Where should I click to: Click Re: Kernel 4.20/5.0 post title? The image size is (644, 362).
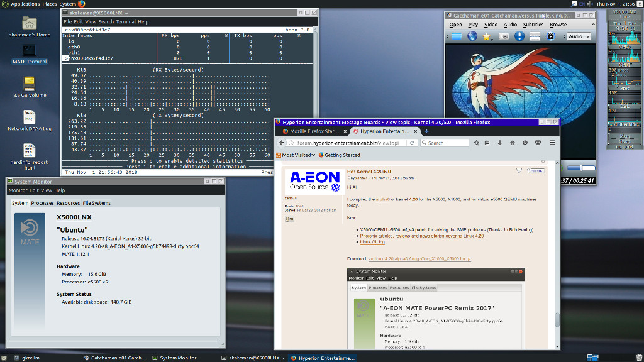point(369,172)
